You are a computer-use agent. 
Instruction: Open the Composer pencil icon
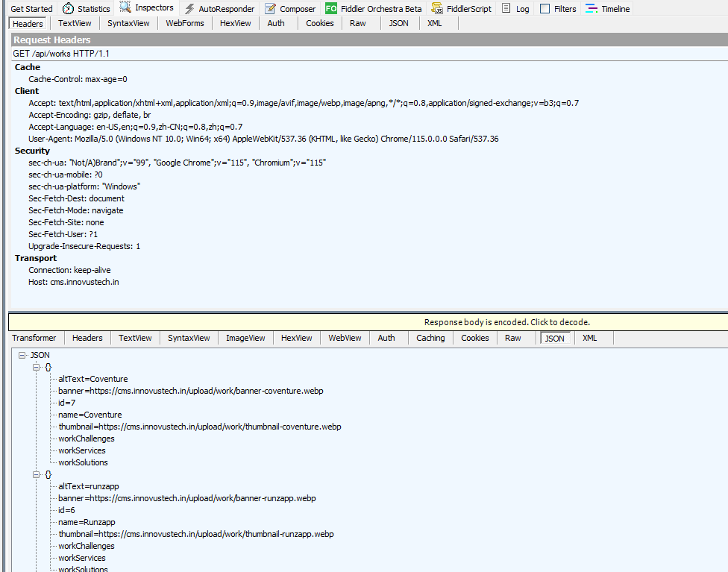[270, 8]
